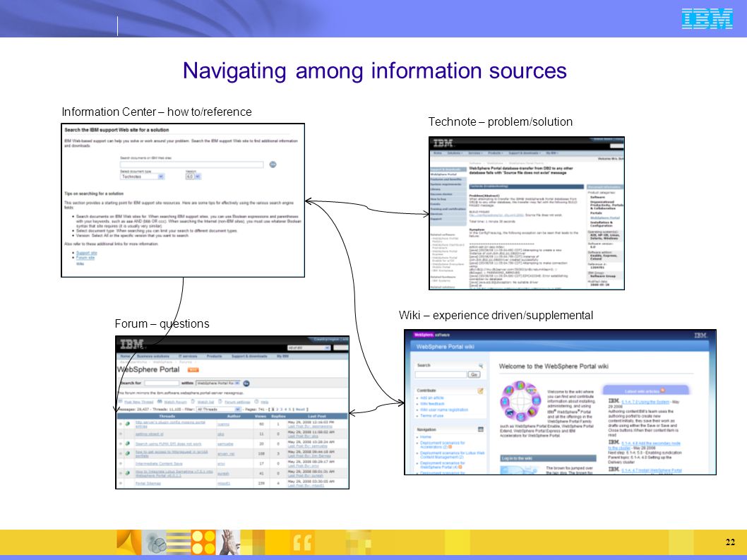Viewport: 747px width, 560px height.
Task: Open Forum 'within' WebSphere Portal dropdown
Action: tap(218, 383)
